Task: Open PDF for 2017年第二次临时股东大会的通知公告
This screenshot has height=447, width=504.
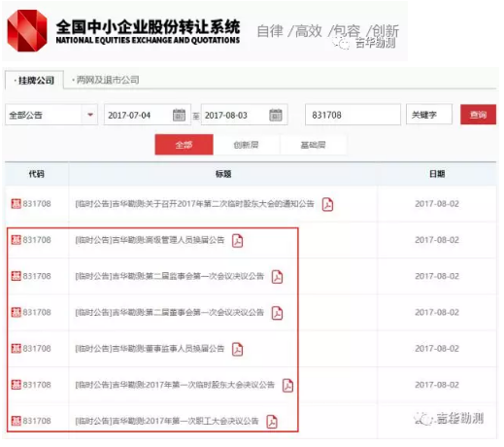Action: (327, 204)
